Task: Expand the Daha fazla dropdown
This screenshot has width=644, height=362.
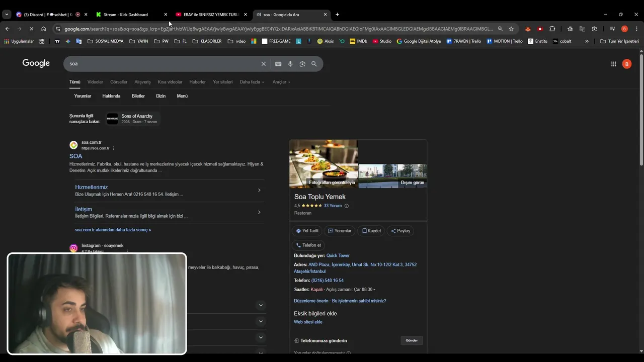Action: point(252,82)
